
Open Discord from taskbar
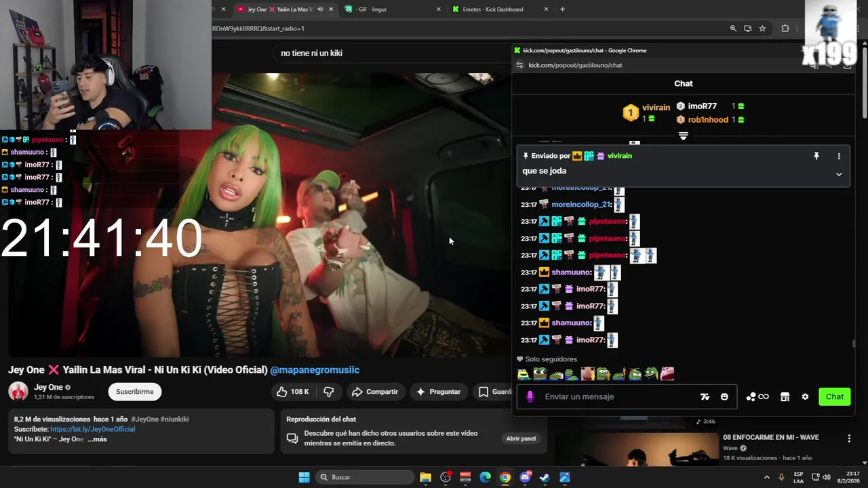pyautogui.click(x=525, y=477)
